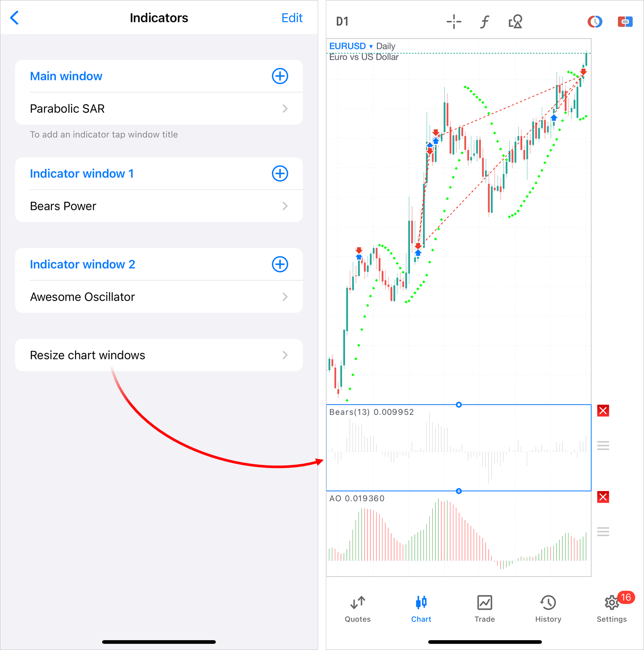This screenshot has width=644, height=650.
Task: Tap the D1 timeframe label
Action: [x=342, y=21]
